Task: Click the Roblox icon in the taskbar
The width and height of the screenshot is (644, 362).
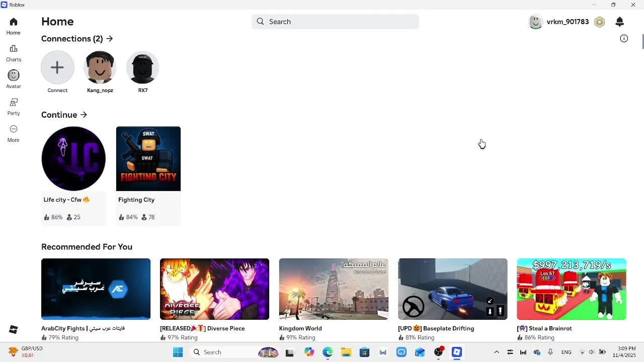Action: click(x=457, y=352)
